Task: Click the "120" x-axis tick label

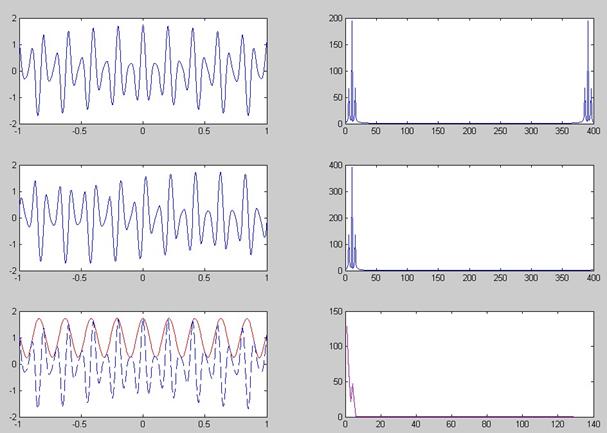Action: pos(558,424)
